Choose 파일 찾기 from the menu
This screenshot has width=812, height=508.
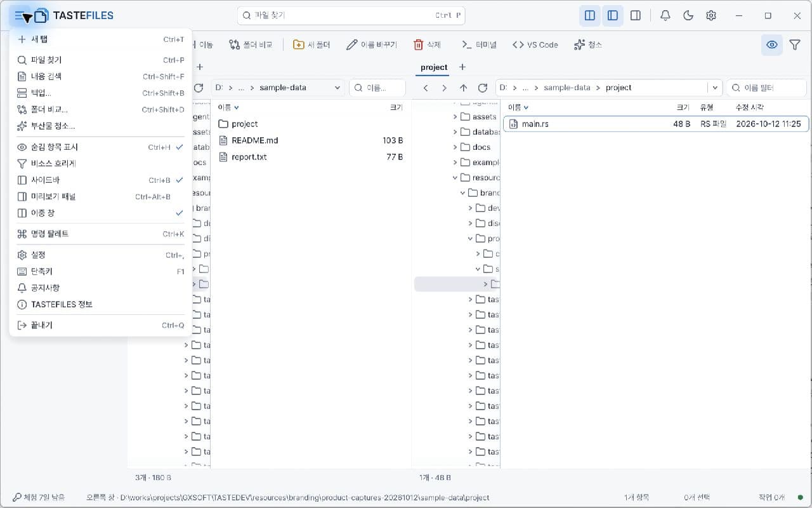pos(100,60)
